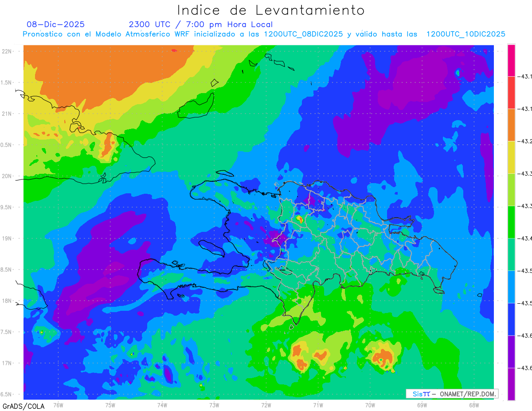
Task: Pick the yellow swatch on the color bar
Action: [x=511, y=157]
